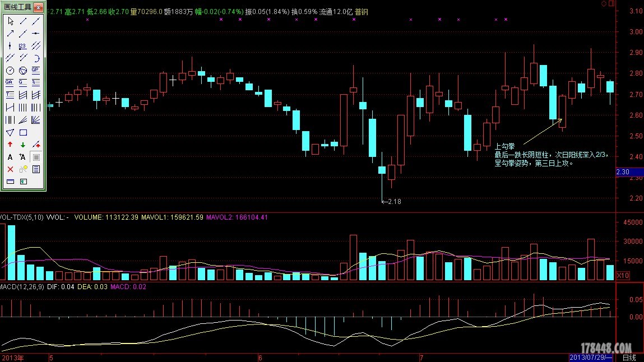Click the 上勾拳 annotation text on chart
The width and height of the screenshot is (644, 362).
coord(504,146)
